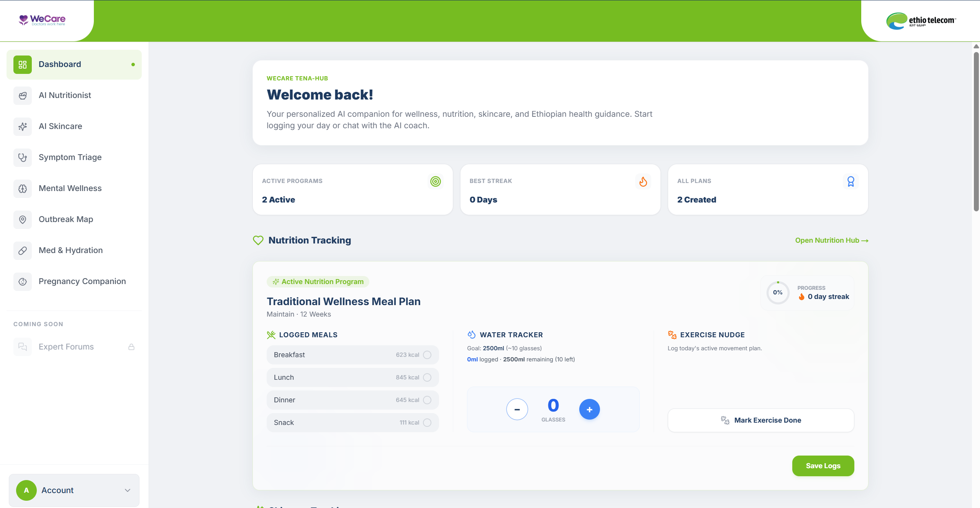This screenshot has width=980, height=508.
Task: Click the "111 kcal" snack value
Action: pos(410,423)
